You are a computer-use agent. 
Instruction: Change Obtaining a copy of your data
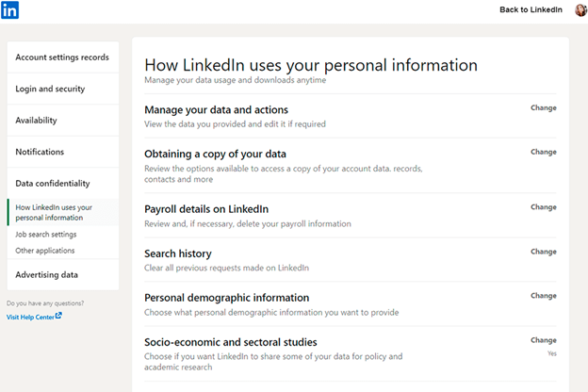point(544,152)
